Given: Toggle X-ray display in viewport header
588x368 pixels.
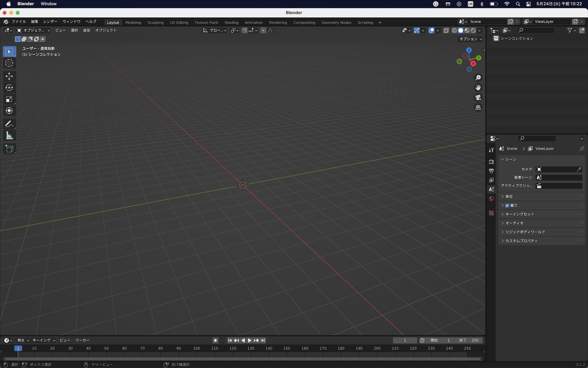Looking at the screenshot, I should pyautogui.click(x=446, y=30).
